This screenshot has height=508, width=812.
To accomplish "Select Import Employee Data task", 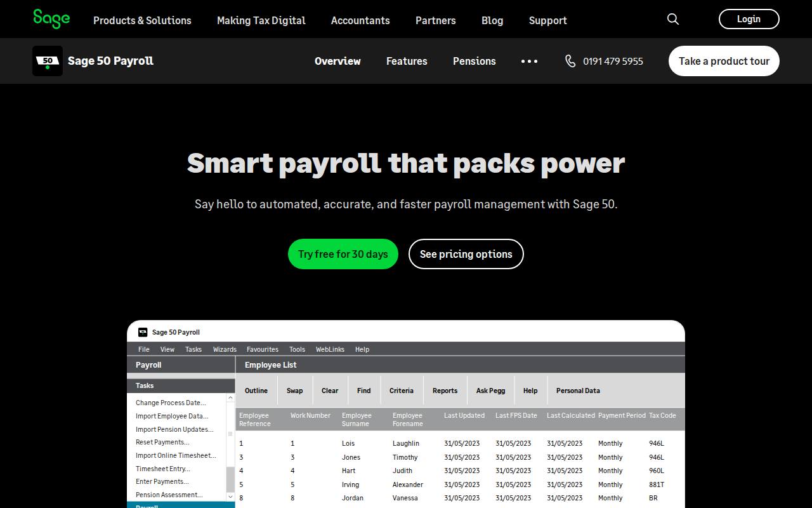I will [x=172, y=416].
